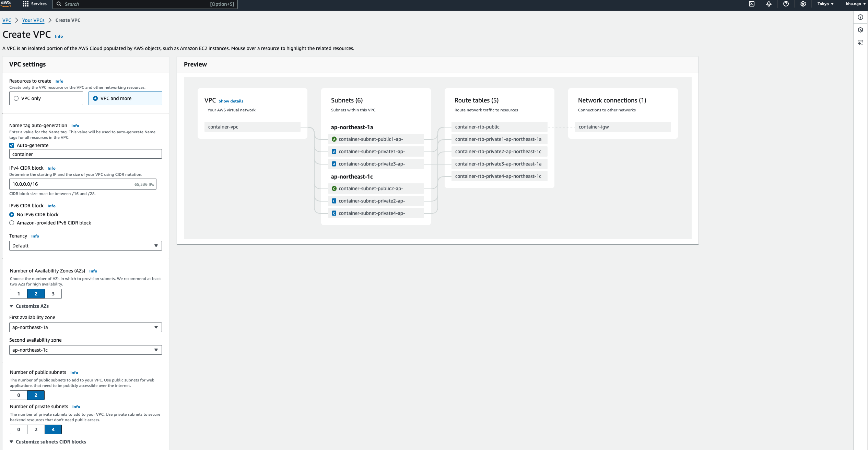Open Info link for IPv6 CIDR block

pyautogui.click(x=51, y=206)
